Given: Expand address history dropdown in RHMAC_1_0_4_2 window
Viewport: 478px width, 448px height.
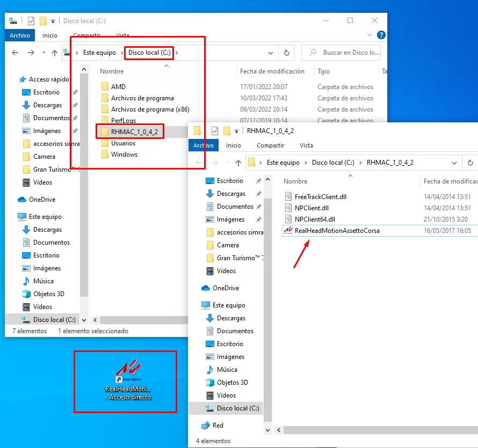Looking at the screenshot, I should click(x=454, y=163).
